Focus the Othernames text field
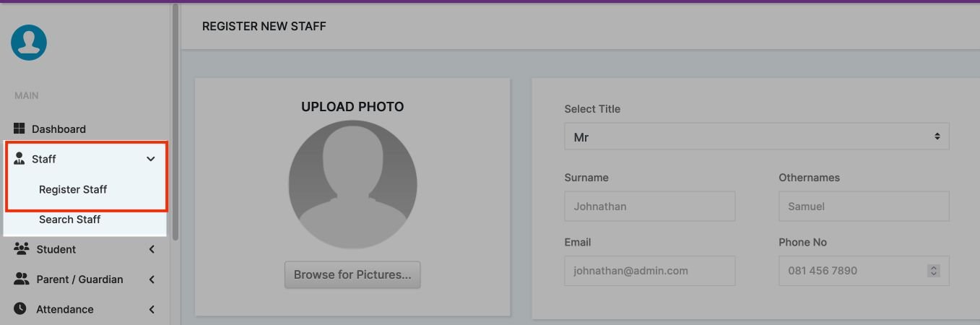This screenshot has height=325, width=980. coord(863,207)
